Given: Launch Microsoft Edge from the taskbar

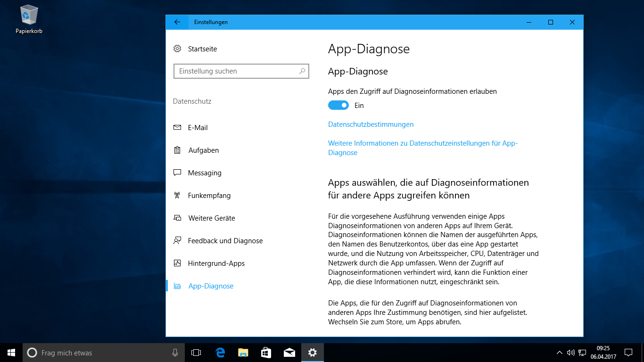Looking at the screenshot, I should point(220,353).
